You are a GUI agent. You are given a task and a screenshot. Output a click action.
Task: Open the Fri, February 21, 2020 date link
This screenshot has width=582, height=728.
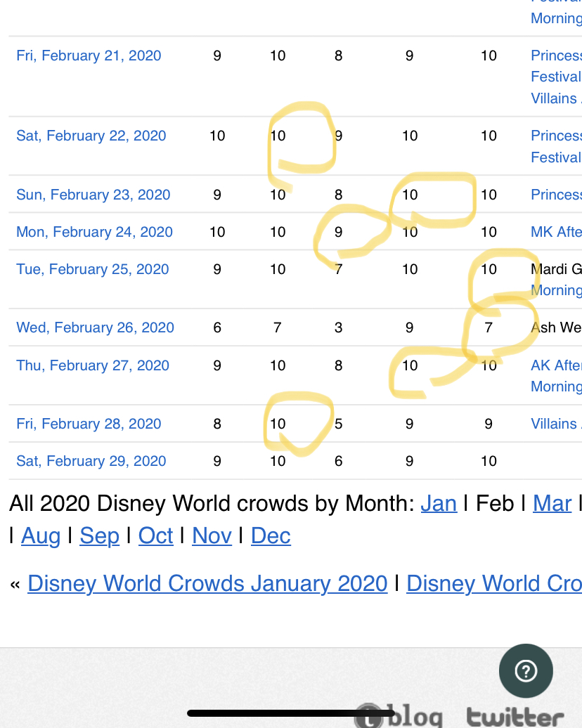89,56
